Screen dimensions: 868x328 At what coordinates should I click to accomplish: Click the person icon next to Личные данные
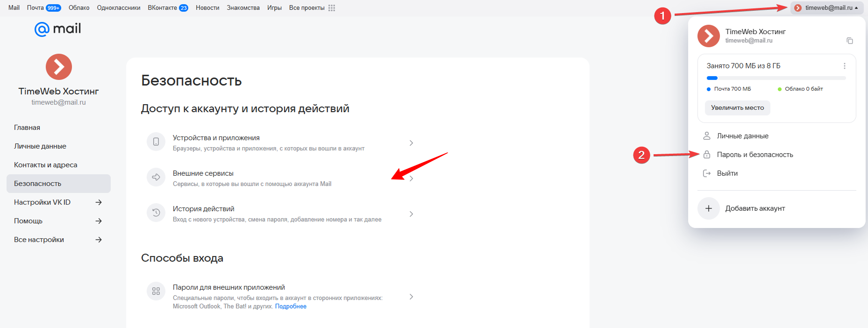coord(707,136)
